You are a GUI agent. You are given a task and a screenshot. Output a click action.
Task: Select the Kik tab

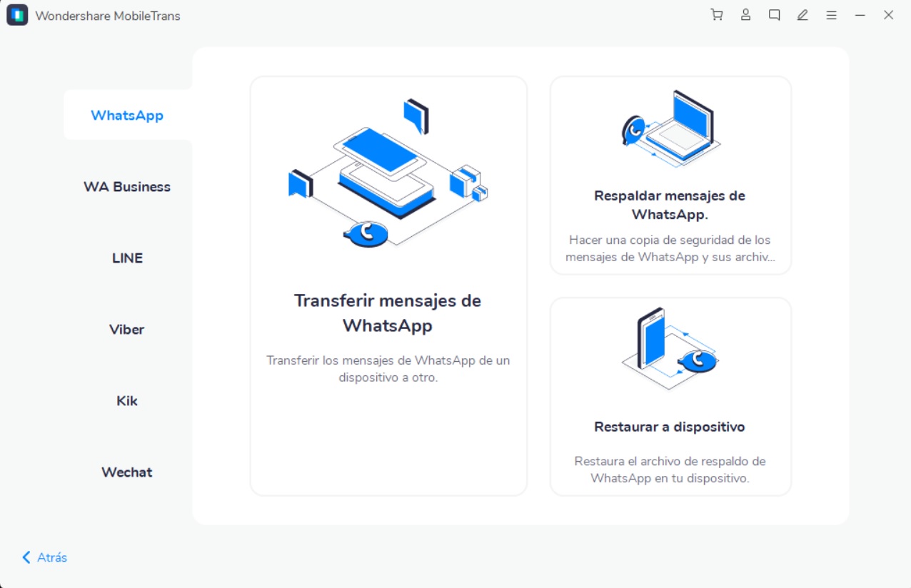[127, 400]
